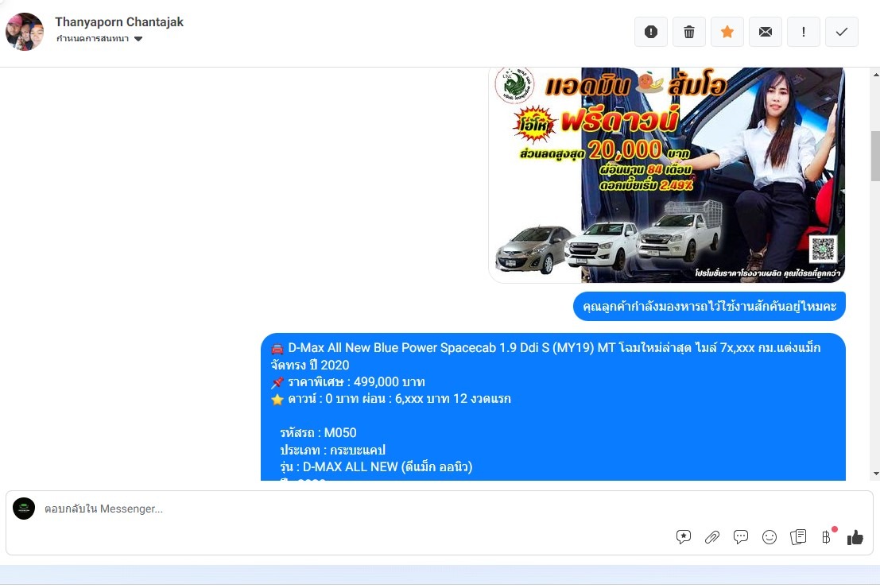The width and height of the screenshot is (880, 588).
Task: Flag conversation with the plain exclamation mark icon
Action: pos(804,32)
